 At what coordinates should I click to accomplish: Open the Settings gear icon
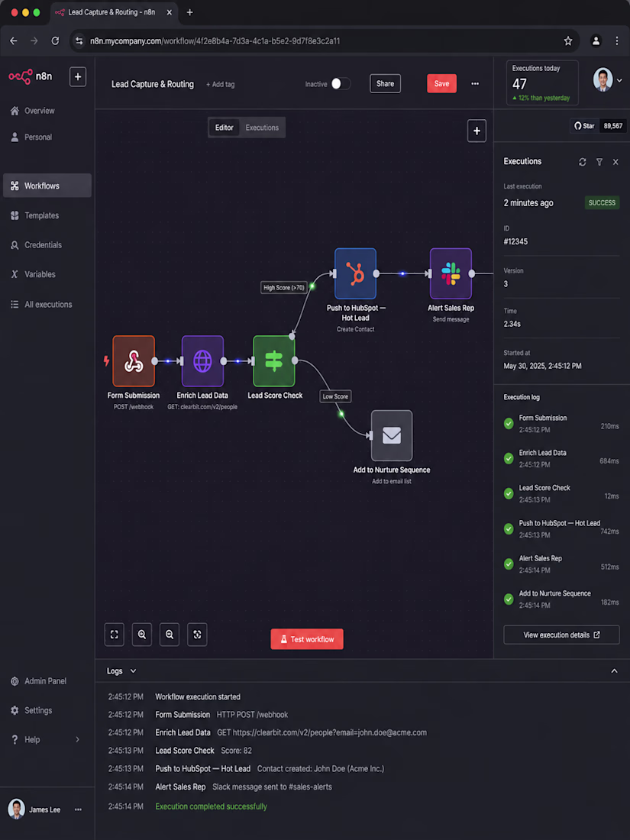click(x=15, y=710)
